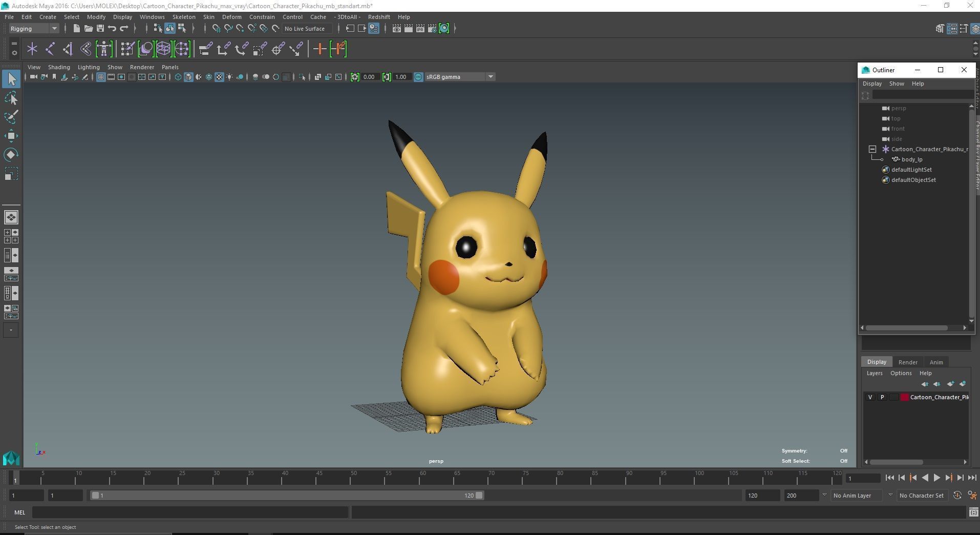Open viewport Shading menu
Screen dimensions: 980x535
[x=59, y=67]
